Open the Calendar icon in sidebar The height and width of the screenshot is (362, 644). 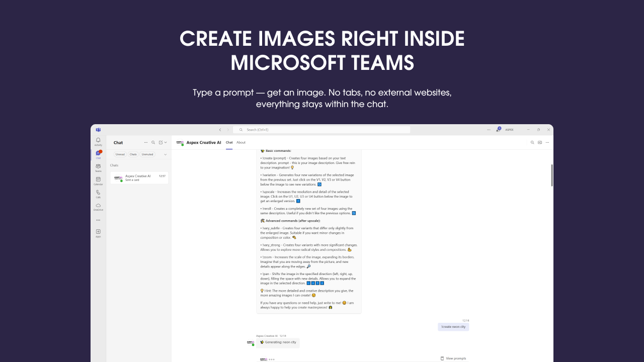pos(98,180)
